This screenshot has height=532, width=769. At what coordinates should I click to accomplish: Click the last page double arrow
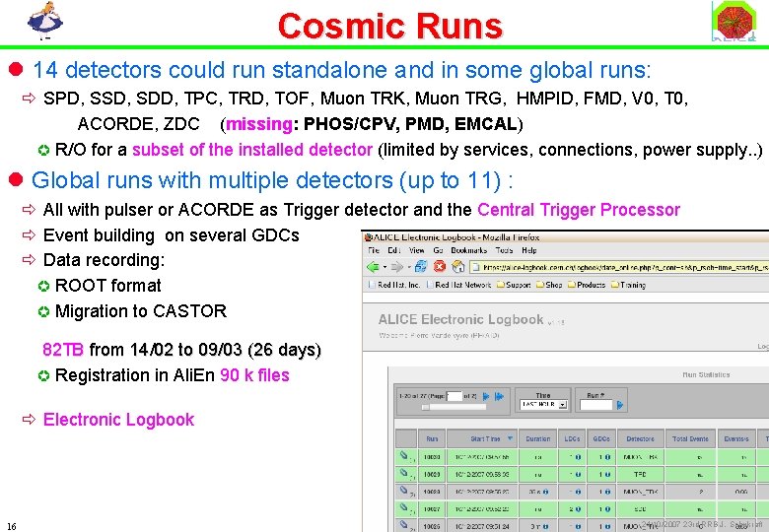(499, 396)
